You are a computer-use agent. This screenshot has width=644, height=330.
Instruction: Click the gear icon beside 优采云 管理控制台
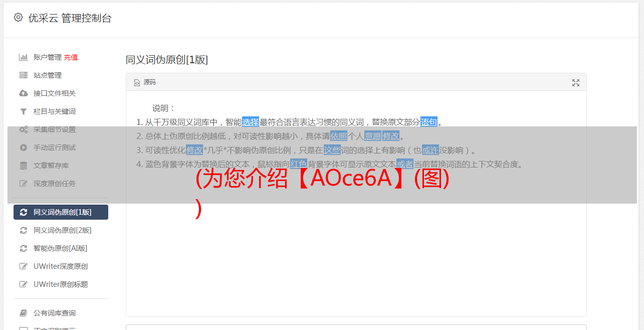tap(19, 18)
